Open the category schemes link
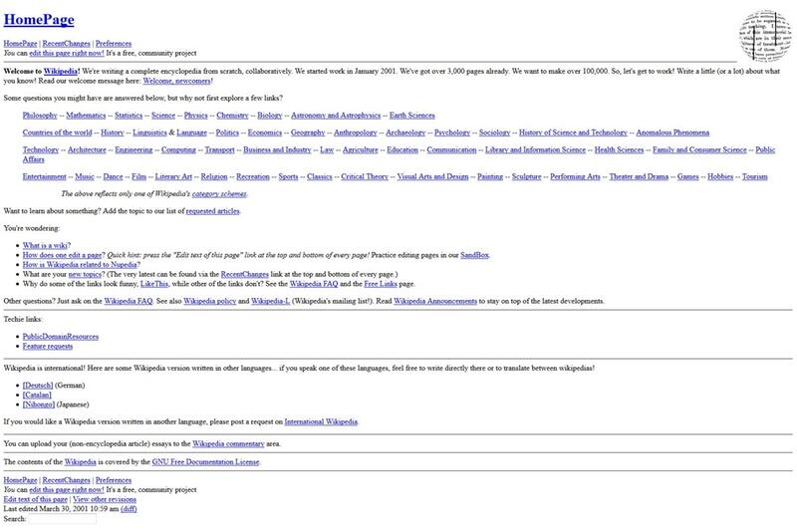 click(x=219, y=194)
